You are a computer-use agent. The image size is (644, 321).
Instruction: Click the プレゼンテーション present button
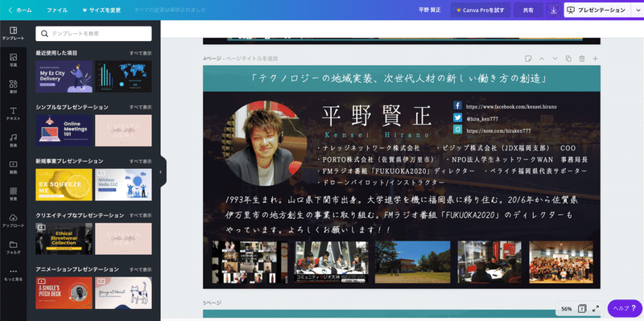[x=597, y=10]
